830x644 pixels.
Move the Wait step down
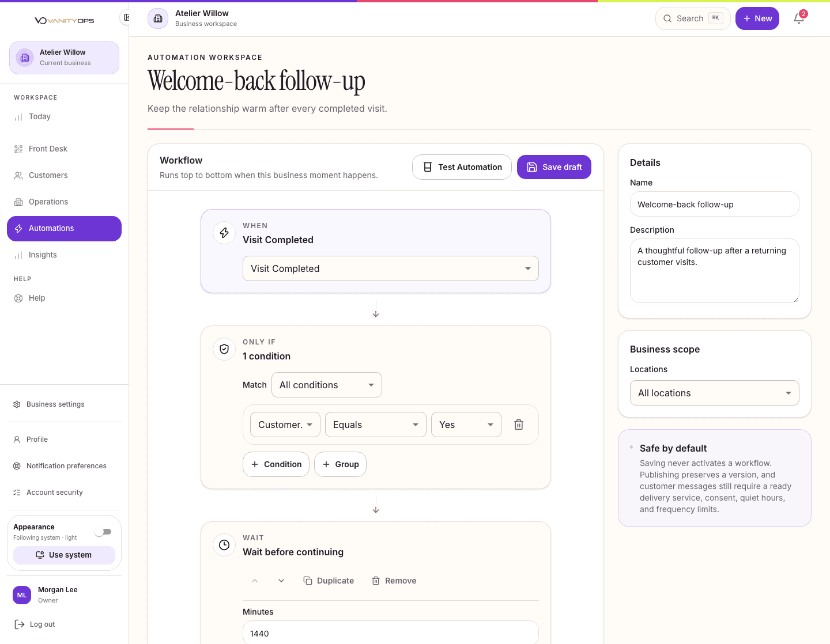click(x=281, y=581)
